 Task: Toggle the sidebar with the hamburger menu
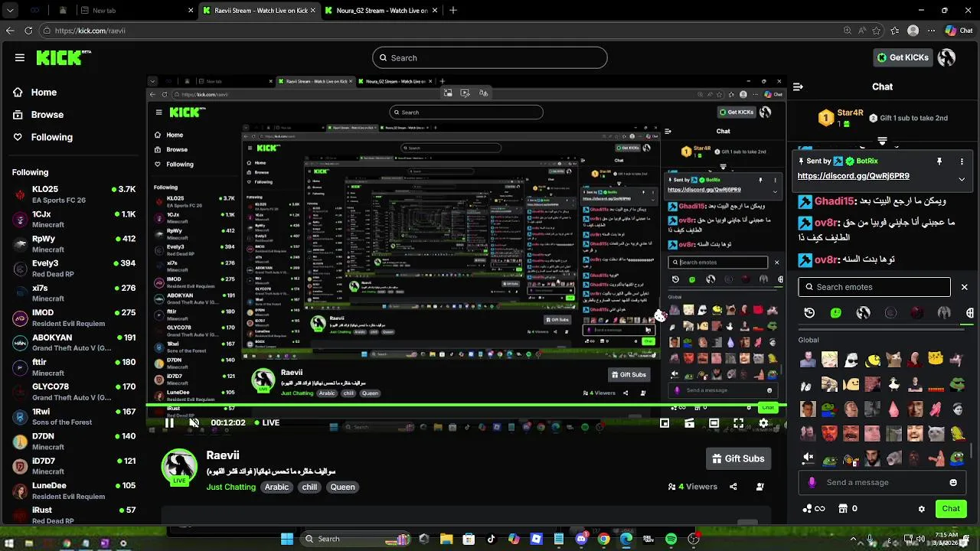tap(20, 57)
